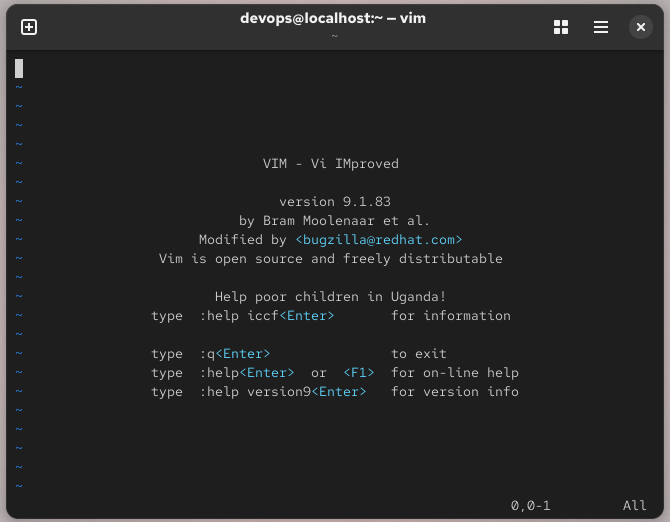Click 'Vim is open source and freely distributable'
This screenshot has width=670, height=522.
coord(330,259)
